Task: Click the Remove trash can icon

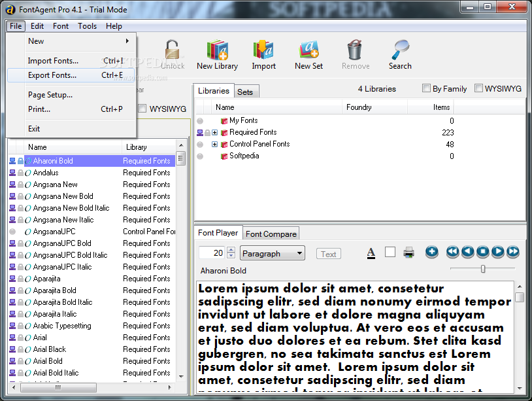Action: pyautogui.click(x=355, y=50)
